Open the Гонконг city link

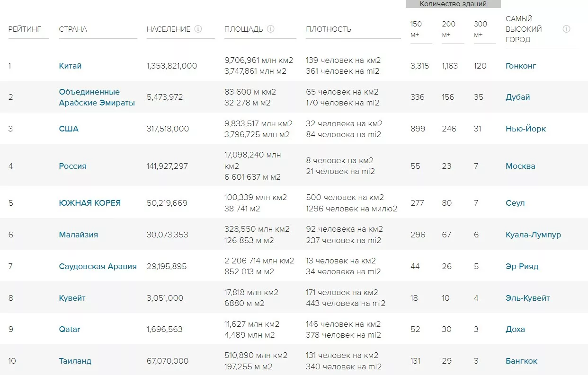point(521,66)
